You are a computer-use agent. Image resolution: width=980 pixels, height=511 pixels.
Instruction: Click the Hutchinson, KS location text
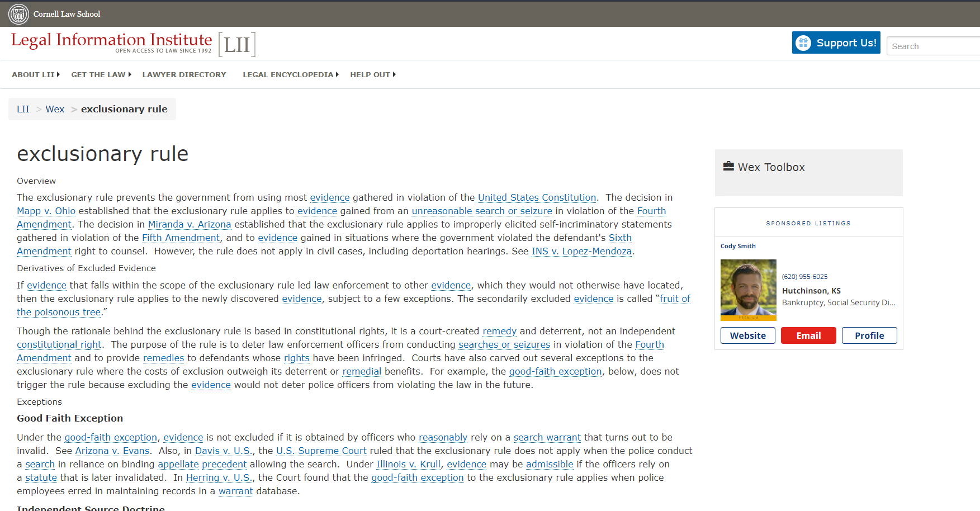811,291
